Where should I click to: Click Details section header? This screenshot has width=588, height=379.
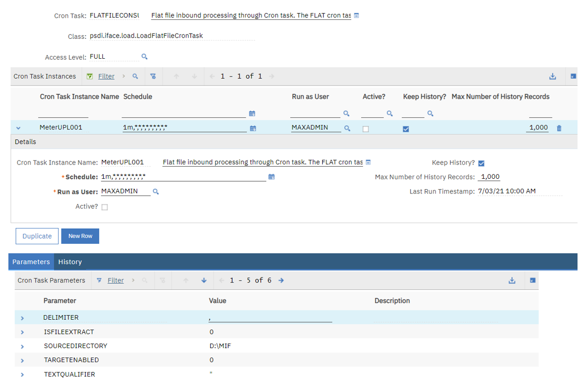coord(294,142)
